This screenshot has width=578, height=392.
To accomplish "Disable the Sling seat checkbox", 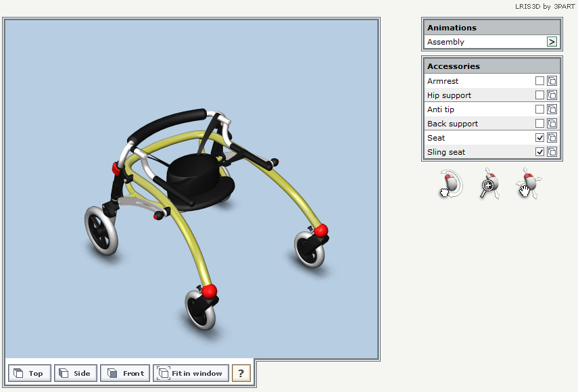I will [x=539, y=152].
